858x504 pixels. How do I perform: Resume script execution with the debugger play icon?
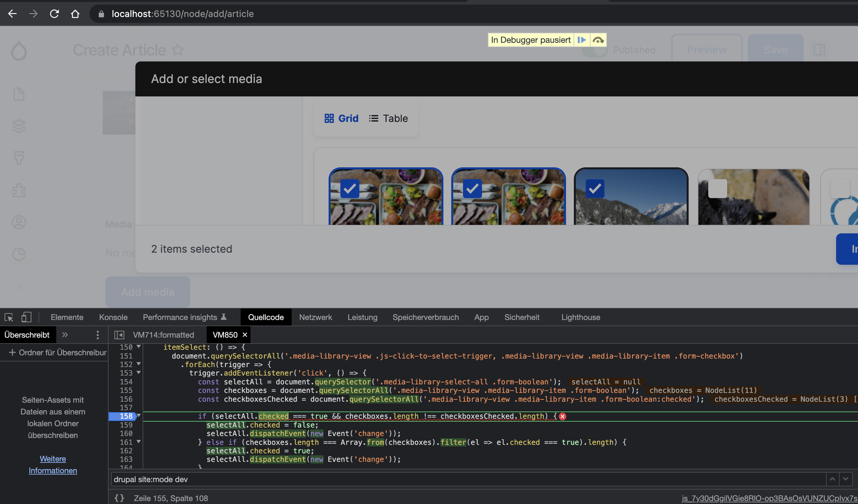[582, 40]
